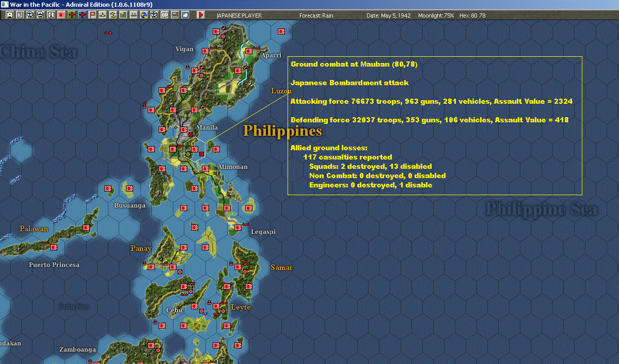Open the text report list icon
The width and height of the screenshot is (619, 364).
[x=20, y=15]
